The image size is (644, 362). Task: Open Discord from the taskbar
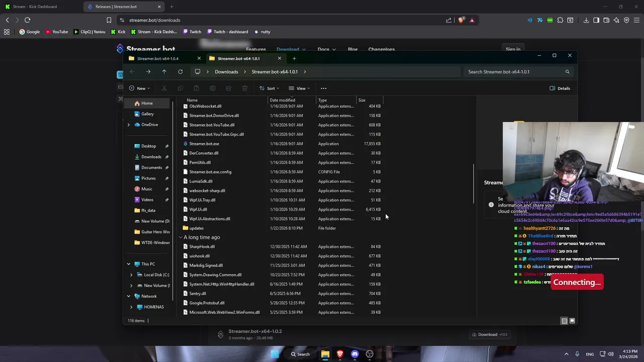(355, 354)
